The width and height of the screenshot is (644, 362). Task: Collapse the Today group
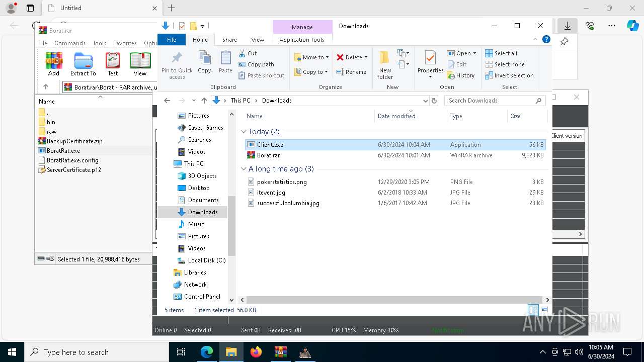pos(244,132)
